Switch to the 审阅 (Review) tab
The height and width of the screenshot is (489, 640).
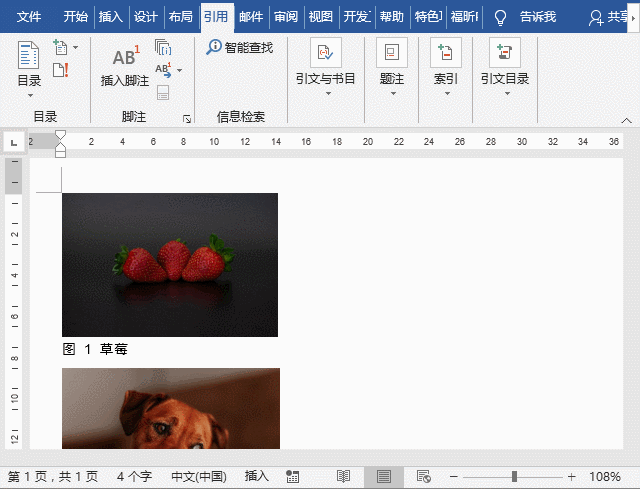click(x=285, y=17)
